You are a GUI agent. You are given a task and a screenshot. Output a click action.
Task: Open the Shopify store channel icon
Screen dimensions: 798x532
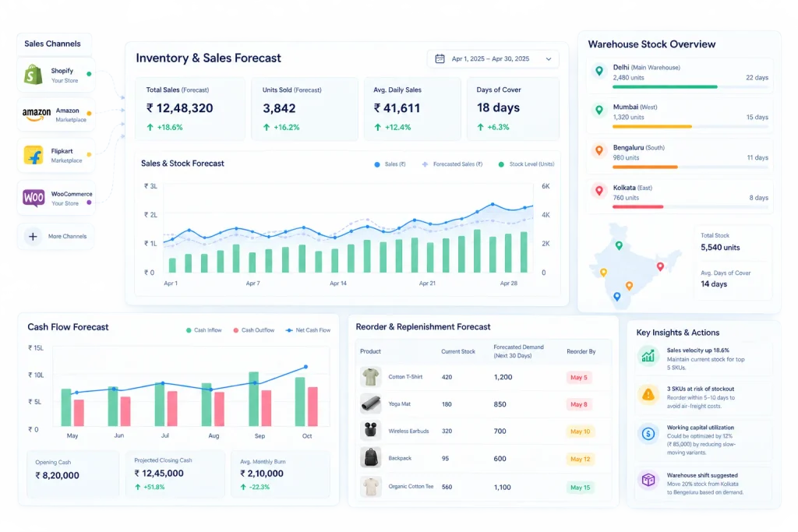[33, 75]
